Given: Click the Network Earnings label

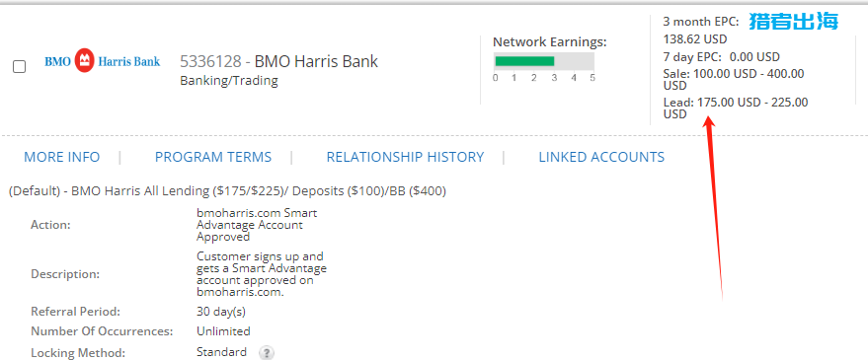Looking at the screenshot, I should [550, 42].
